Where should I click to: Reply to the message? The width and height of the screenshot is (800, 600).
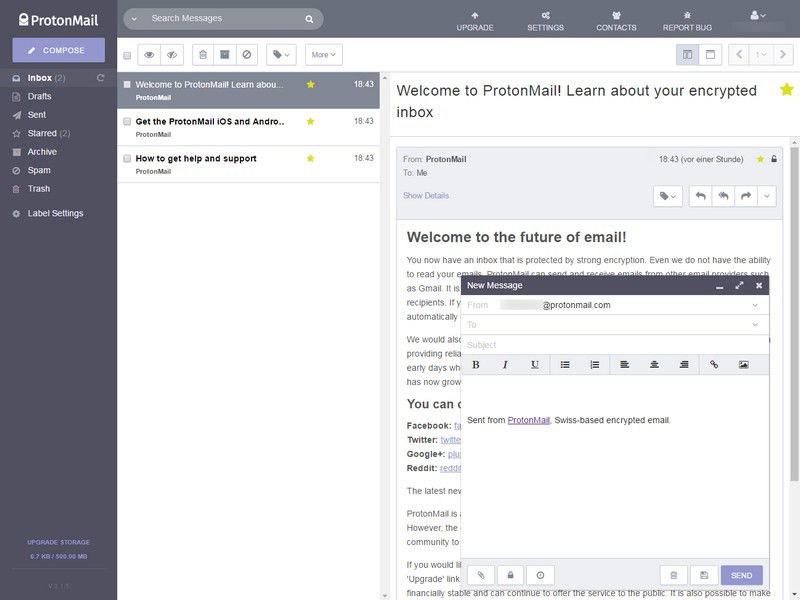tap(701, 196)
